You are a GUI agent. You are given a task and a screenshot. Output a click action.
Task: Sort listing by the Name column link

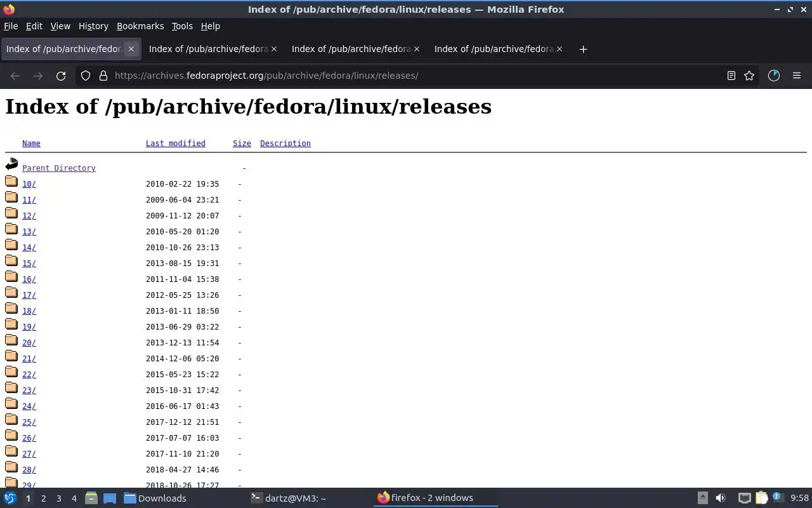click(31, 144)
